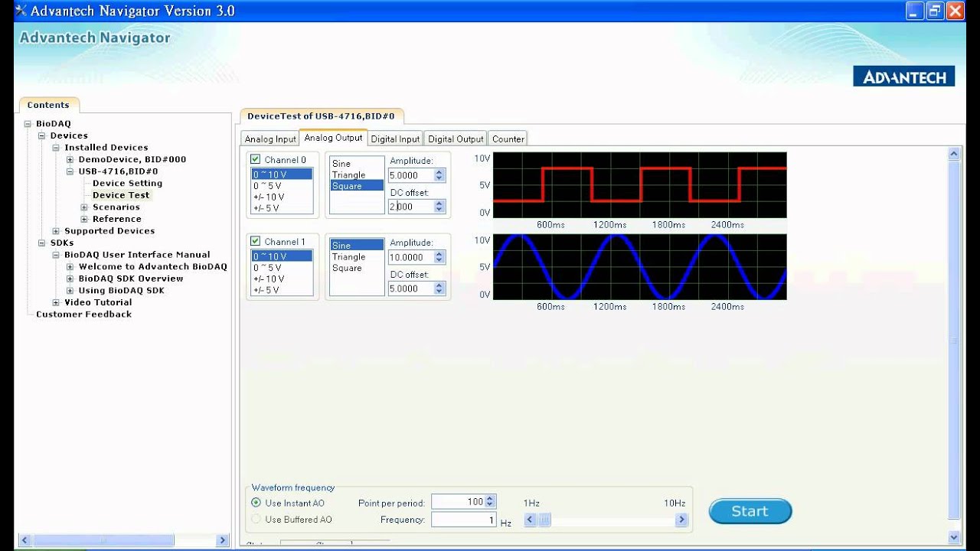Open the Digital Input tab
Image resolution: width=980 pixels, height=551 pixels.
click(x=395, y=139)
